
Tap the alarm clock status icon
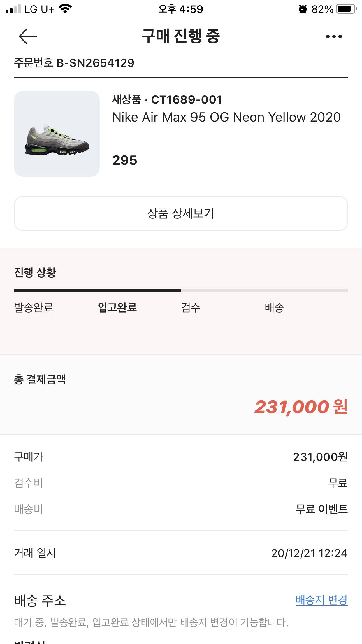(x=303, y=10)
